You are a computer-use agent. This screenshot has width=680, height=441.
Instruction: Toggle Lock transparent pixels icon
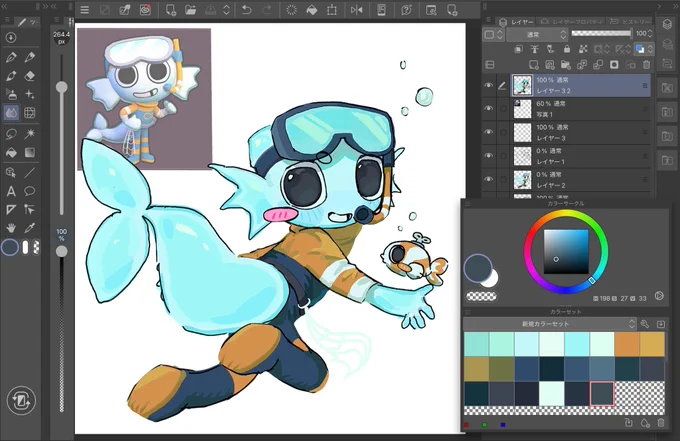tap(583, 49)
